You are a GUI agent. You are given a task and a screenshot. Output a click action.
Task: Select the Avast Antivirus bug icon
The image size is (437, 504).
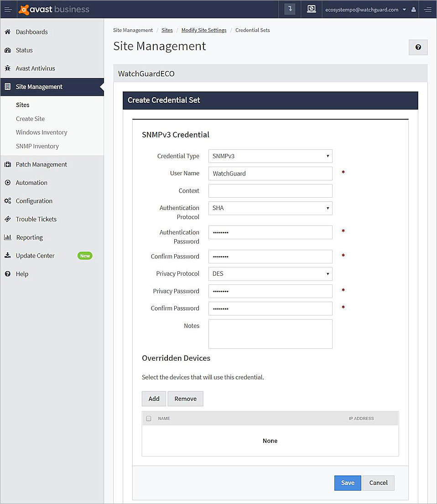click(8, 68)
